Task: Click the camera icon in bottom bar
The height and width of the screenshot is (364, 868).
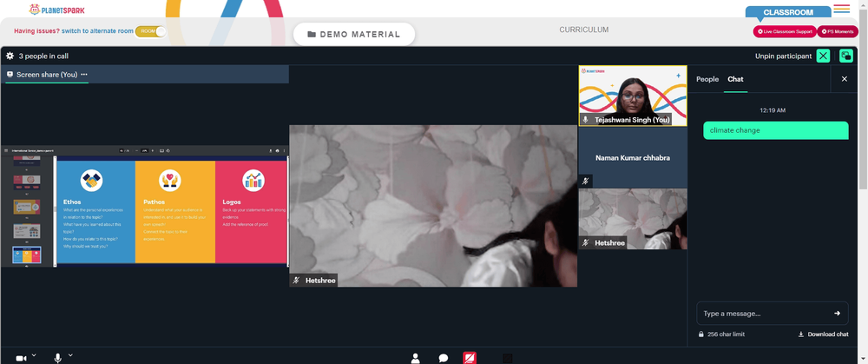Action: (21, 359)
